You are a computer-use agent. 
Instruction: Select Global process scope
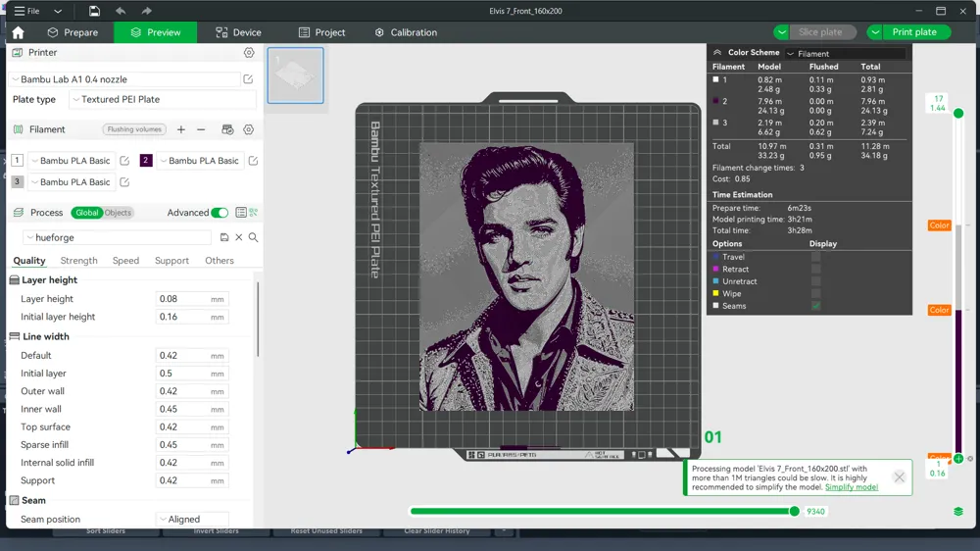point(86,213)
